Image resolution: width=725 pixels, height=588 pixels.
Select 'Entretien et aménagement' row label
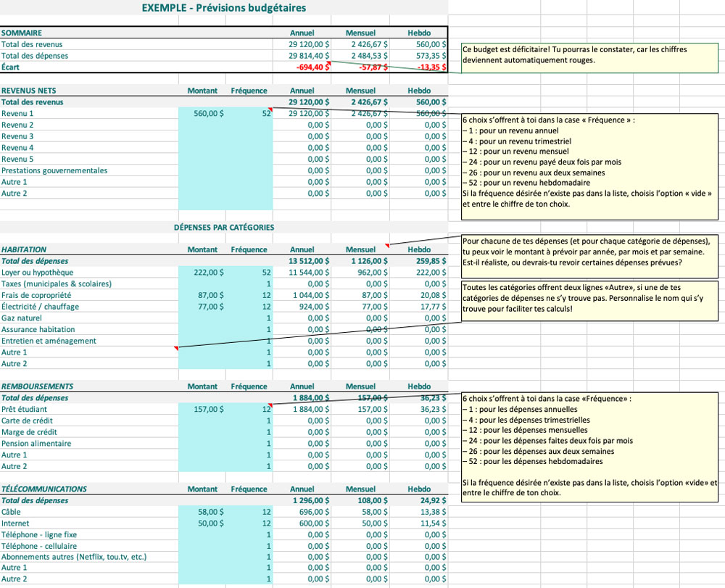(x=49, y=341)
